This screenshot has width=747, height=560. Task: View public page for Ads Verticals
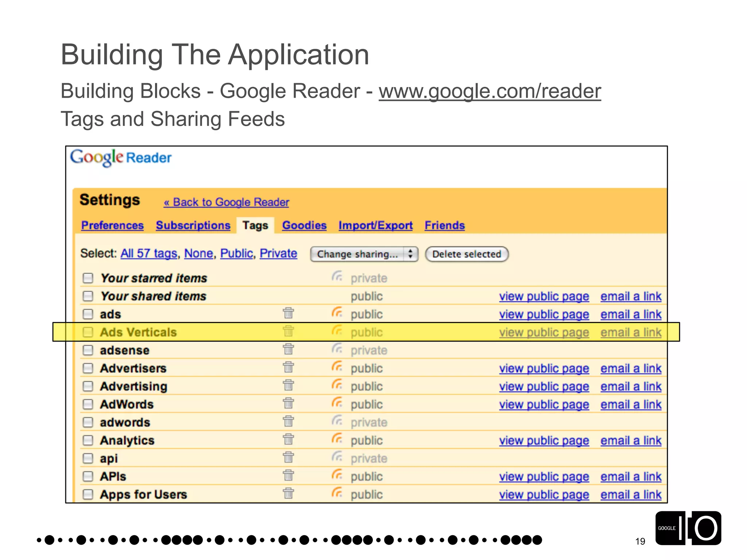tap(544, 332)
